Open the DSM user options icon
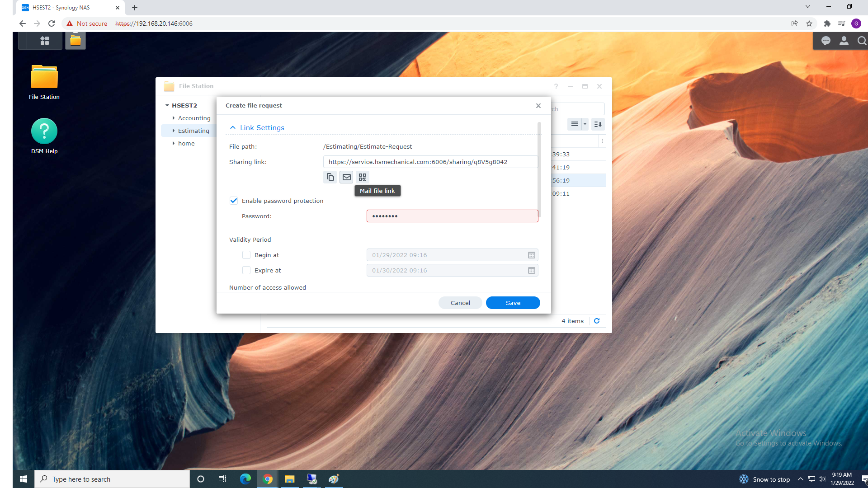868x488 pixels. [x=844, y=41]
